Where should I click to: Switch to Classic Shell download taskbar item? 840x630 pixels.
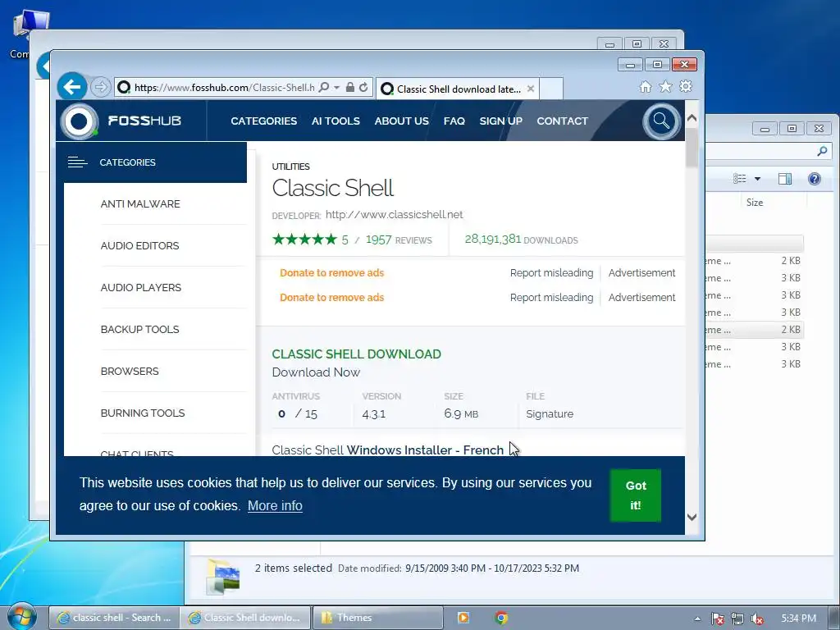point(244,618)
